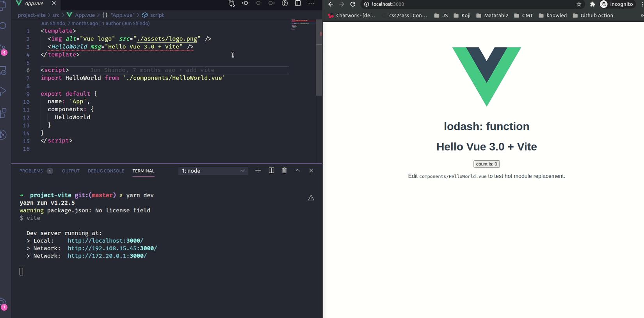Open the previous revision icon in editor toolbar
The height and width of the screenshot is (318, 644).
245,4
